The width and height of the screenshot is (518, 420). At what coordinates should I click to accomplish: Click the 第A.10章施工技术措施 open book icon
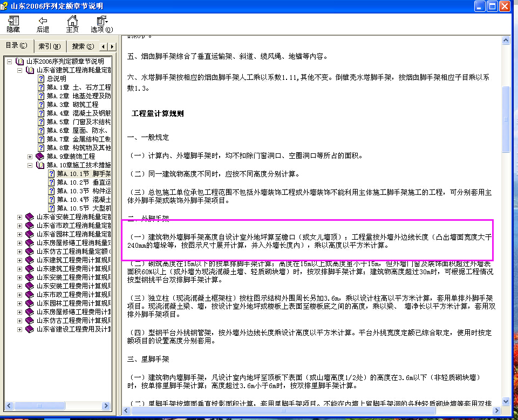click(x=40, y=165)
